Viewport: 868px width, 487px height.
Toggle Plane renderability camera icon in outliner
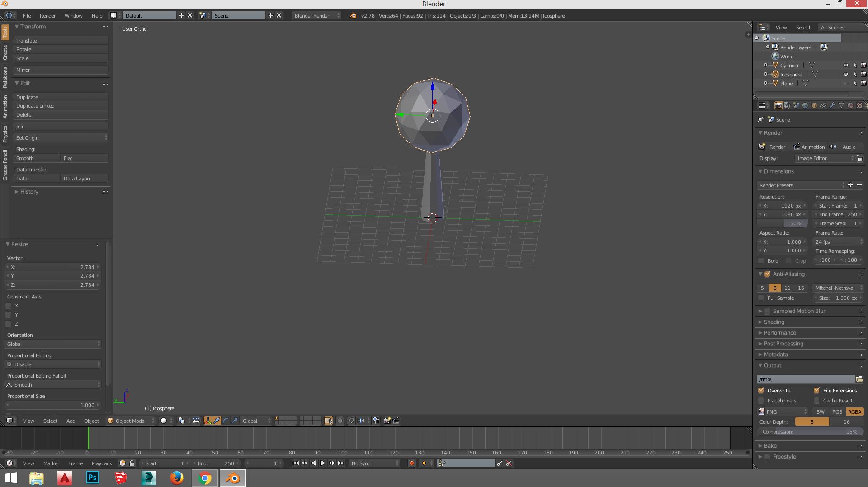pos(863,83)
